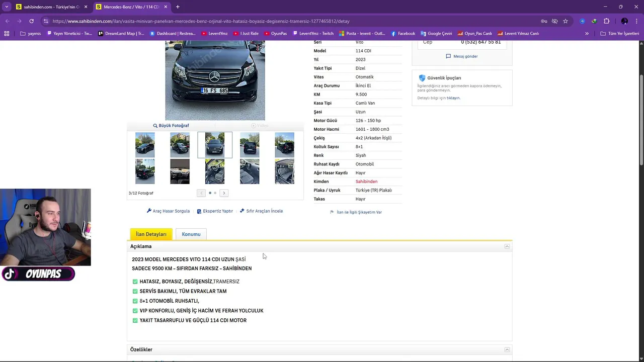Open the yayınss bookmark folder
Screen dimensions: 644x362
[x=31, y=33]
